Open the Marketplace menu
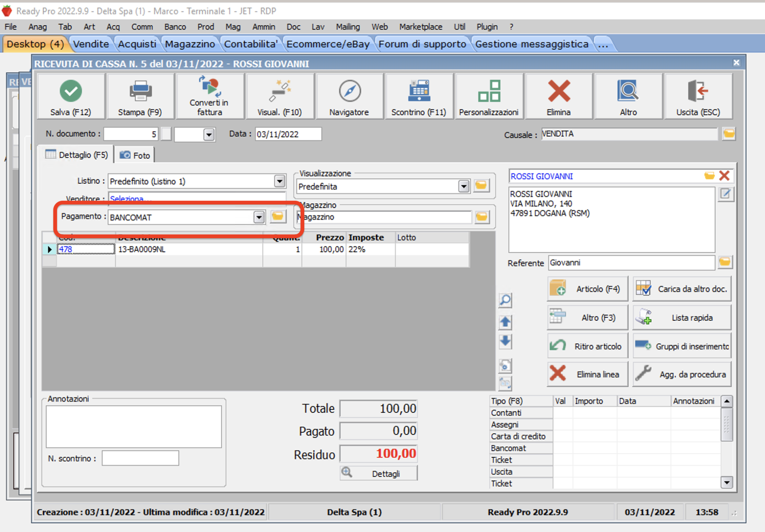 [420, 27]
